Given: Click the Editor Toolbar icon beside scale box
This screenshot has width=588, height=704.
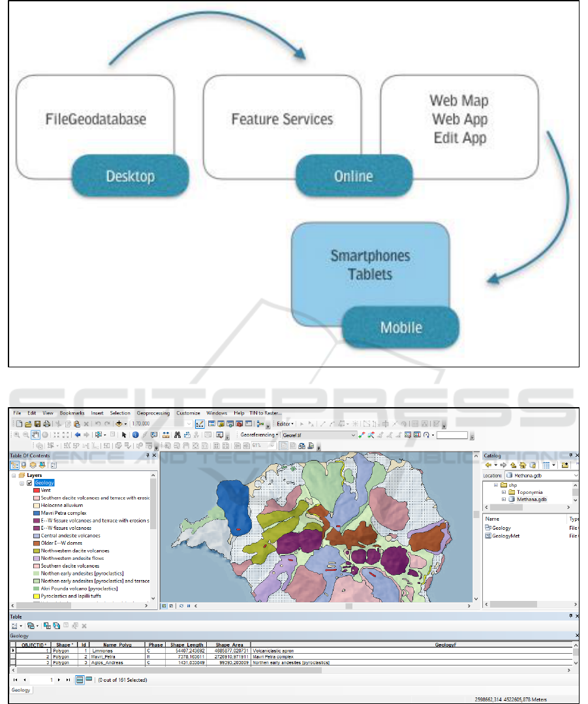Looking at the screenshot, I should (200, 423).
